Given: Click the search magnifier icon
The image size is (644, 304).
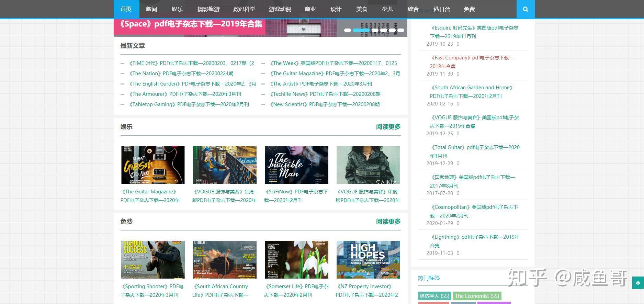Looking at the screenshot, I should point(525,9).
